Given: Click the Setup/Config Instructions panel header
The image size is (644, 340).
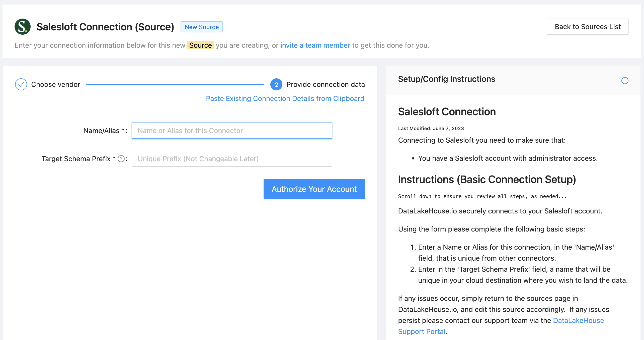Looking at the screenshot, I should (446, 79).
